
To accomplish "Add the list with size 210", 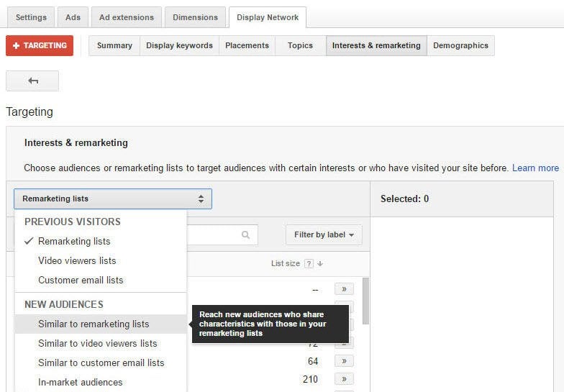I will (x=344, y=378).
